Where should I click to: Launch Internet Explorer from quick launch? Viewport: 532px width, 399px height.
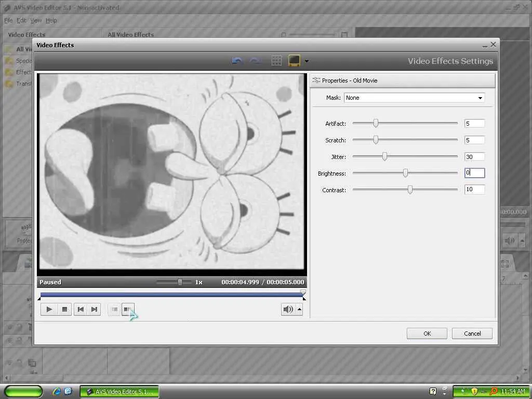pos(56,391)
